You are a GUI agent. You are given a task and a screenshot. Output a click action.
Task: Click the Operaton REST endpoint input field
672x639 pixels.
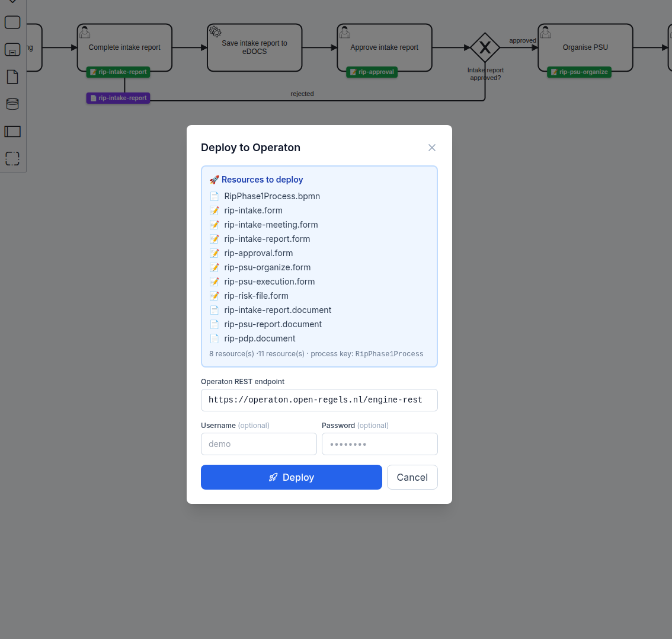click(x=319, y=400)
